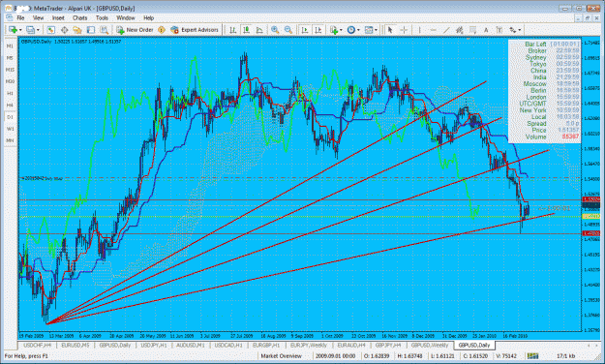Viewport: 605px width, 364px height.
Task: Expand the Periods dropdown arrow
Action: (358, 30)
